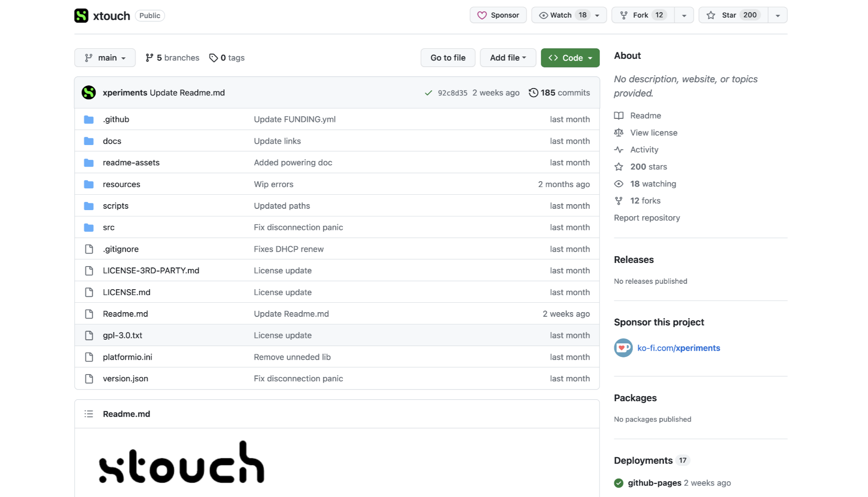Open LICENSE-3RD-PARTY.md file
Viewport: 868px width, 497px height.
click(151, 271)
